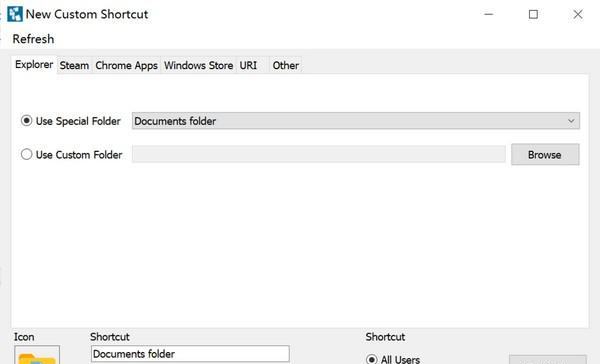Image resolution: width=600 pixels, height=364 pixels.
Task: Select the Other tab
Action: (285, 65)
